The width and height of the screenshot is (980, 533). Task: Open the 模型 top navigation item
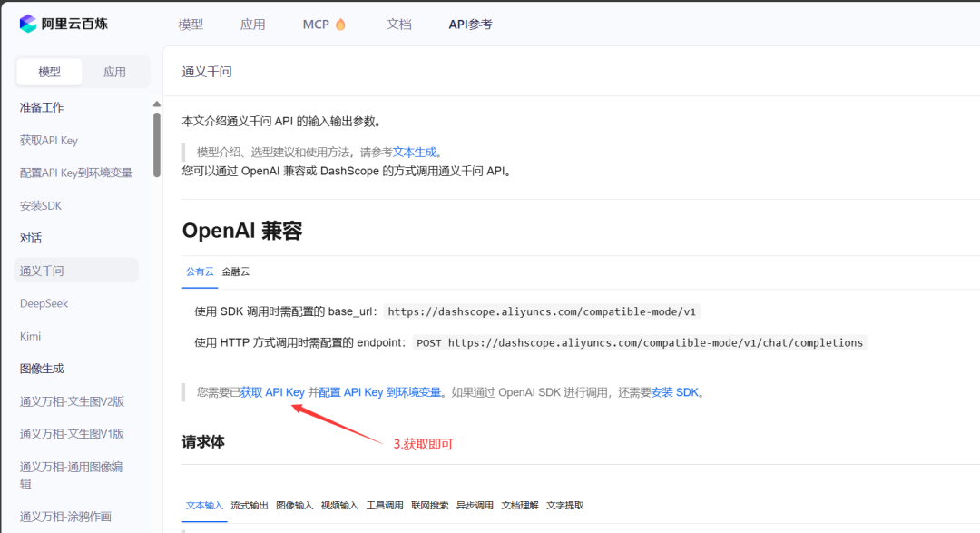click(191, 25)
